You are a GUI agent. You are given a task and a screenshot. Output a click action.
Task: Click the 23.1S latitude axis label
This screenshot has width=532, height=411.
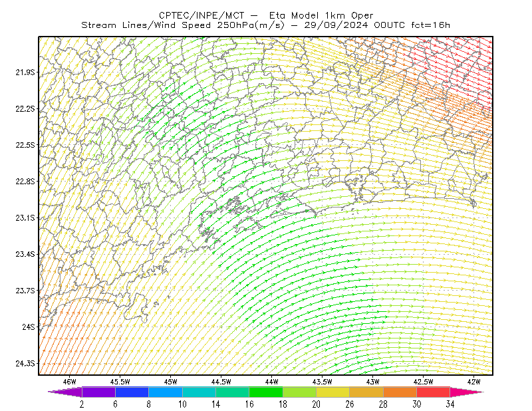(25, 218)
